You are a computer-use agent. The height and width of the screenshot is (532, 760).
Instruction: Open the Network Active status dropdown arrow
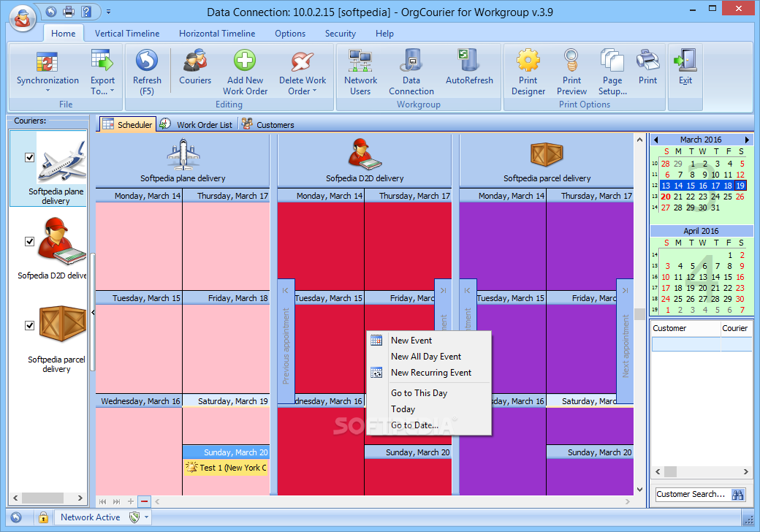[x=146, y=517]
